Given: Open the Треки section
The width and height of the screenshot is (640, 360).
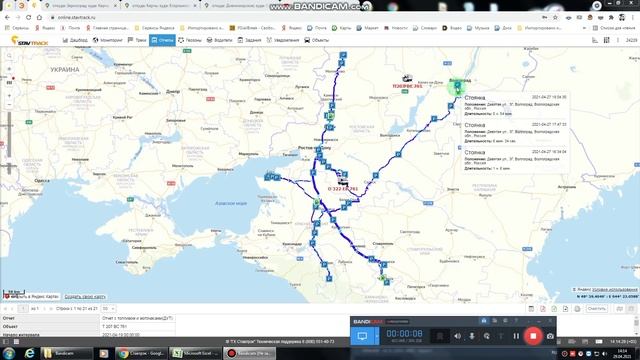Looking at the screenshot, I should click(x=137, y=40).
